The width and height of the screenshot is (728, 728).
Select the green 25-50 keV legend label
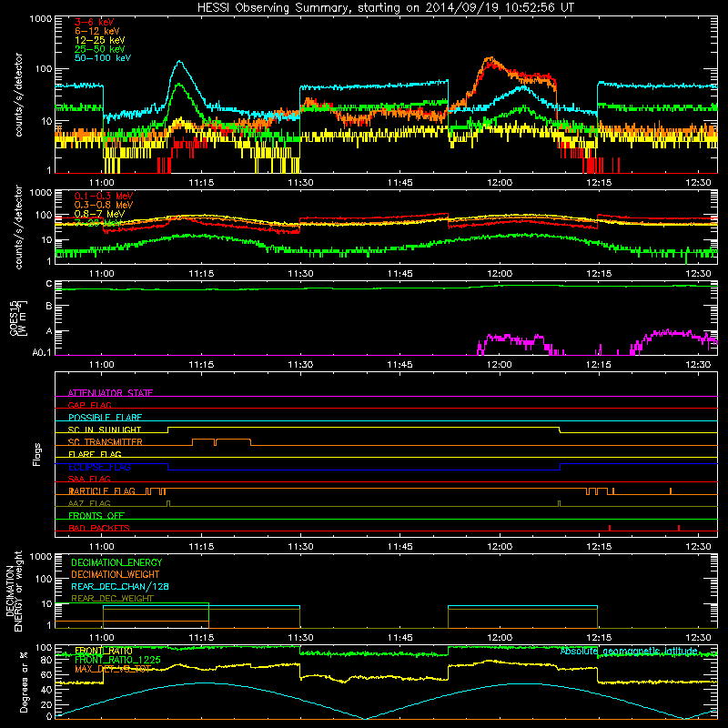(100, 49)
